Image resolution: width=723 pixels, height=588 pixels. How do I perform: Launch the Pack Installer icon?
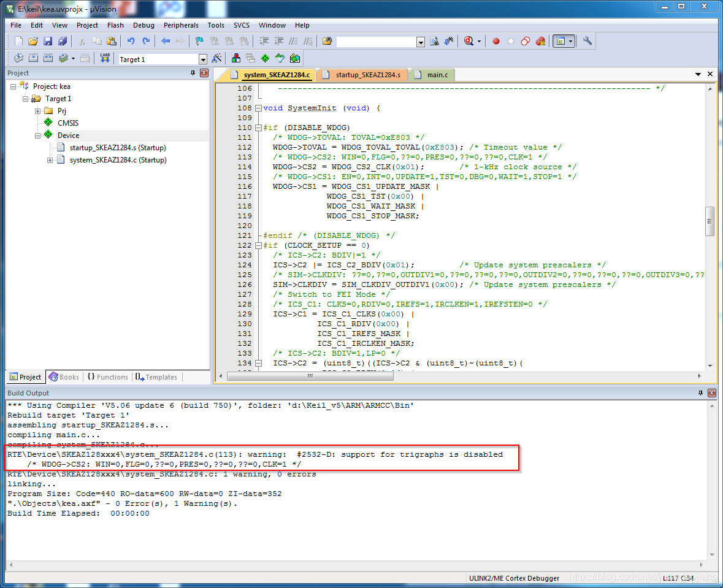click(x=295, y=58)
